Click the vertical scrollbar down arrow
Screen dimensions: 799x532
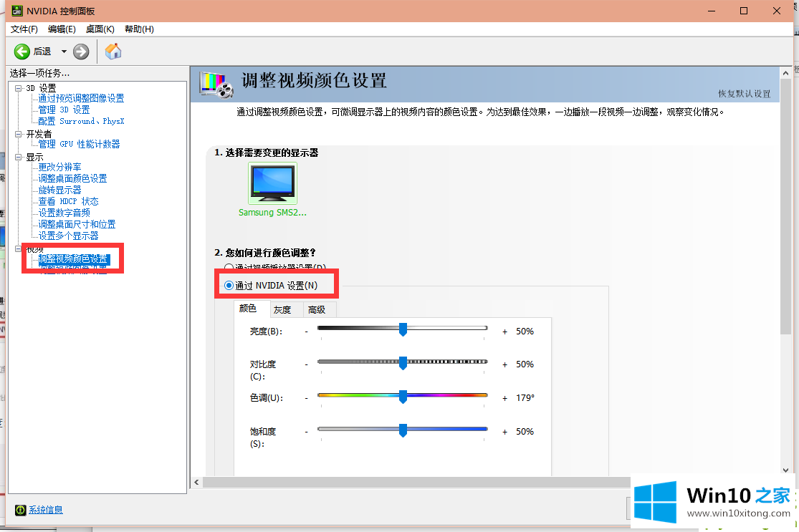[x=786, y=470]
